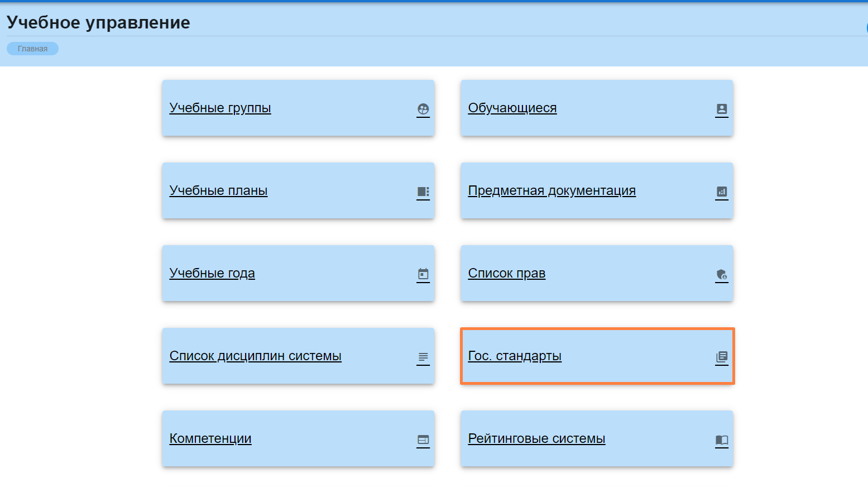Go to the Обучающиеся section
This screenshot has height=487, width=868.
(x=512, y=108)
